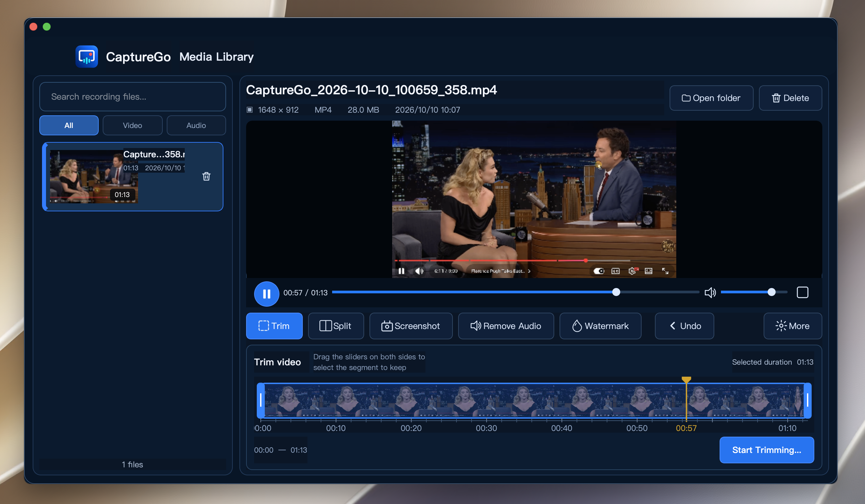The width and height of the screenshot is (865, 504).
Task: Delete the recording via the list item trash icon
Action: [206, 176]
